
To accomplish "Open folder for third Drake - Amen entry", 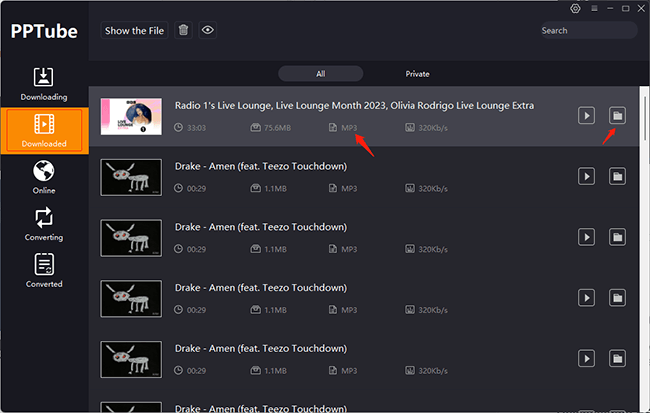I will (617, 298).
